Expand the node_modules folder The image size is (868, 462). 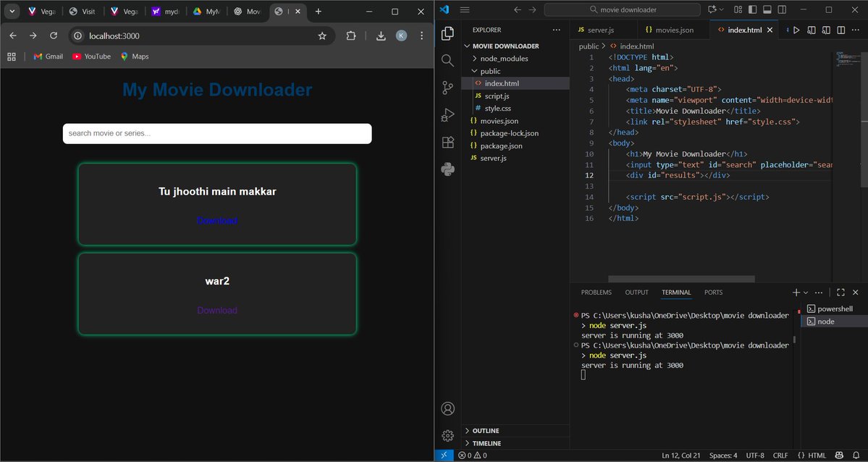point(504,59)
